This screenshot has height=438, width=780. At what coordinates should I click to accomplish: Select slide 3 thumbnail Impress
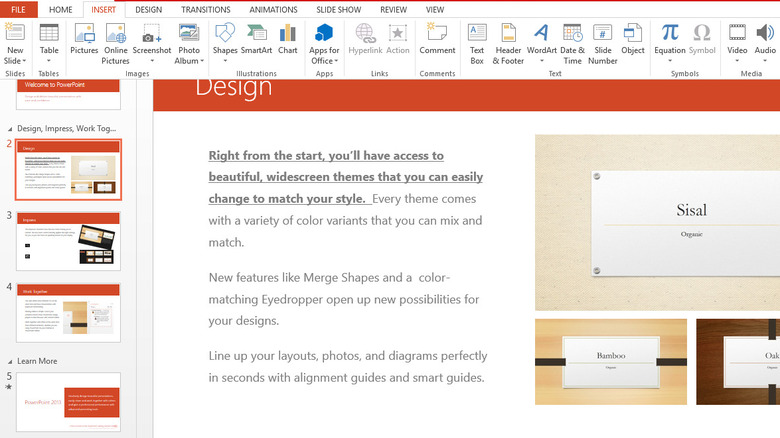pyautogui.click(x=68, y=240)
